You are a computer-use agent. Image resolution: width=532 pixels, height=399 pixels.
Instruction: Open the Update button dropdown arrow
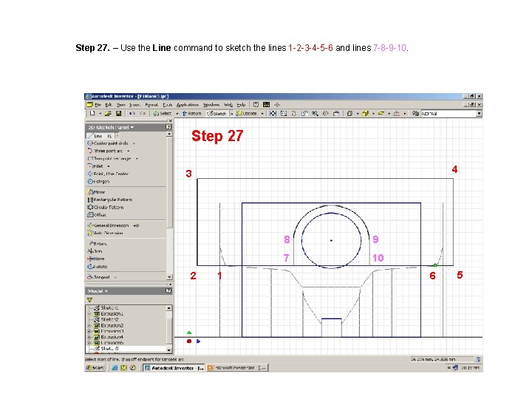pos(262,114)
